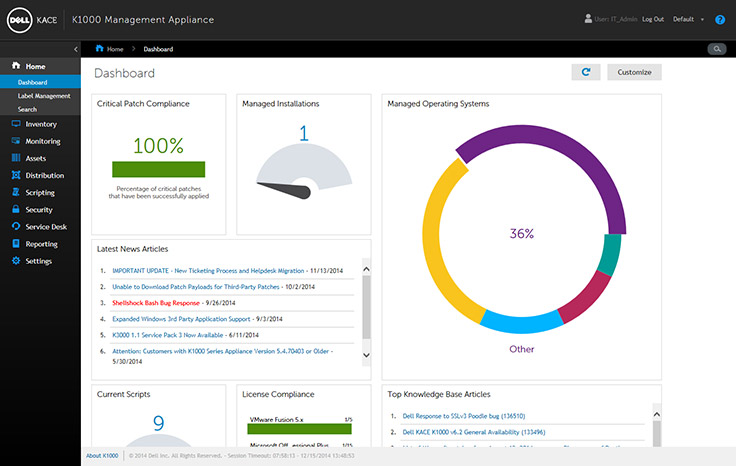Open the Default organization dropdown

tap(688, 19)
